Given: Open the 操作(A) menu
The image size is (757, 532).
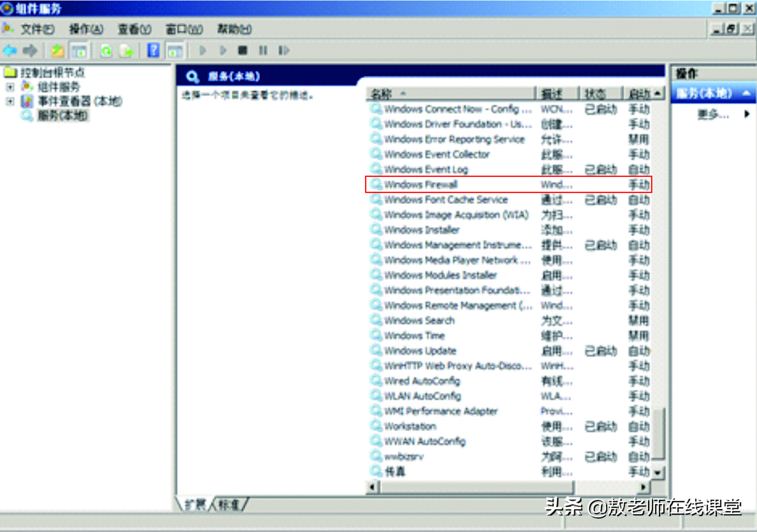Looking at the screenshot, I should (x=86, y=29).
